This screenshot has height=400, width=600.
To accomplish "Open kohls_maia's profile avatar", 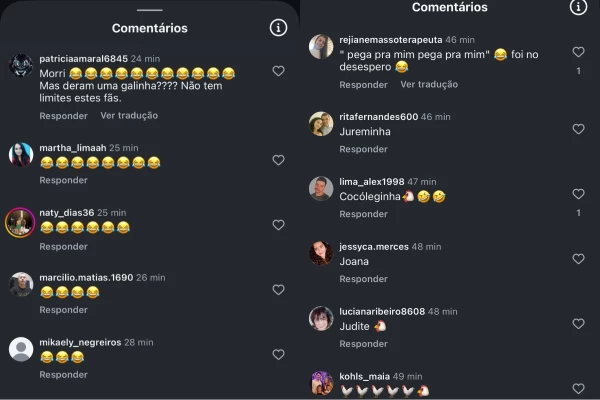I will point(321,383).
